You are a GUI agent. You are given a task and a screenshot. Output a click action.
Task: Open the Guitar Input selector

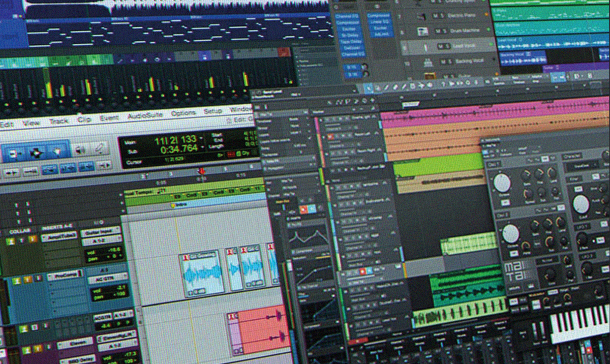point(100,231)
